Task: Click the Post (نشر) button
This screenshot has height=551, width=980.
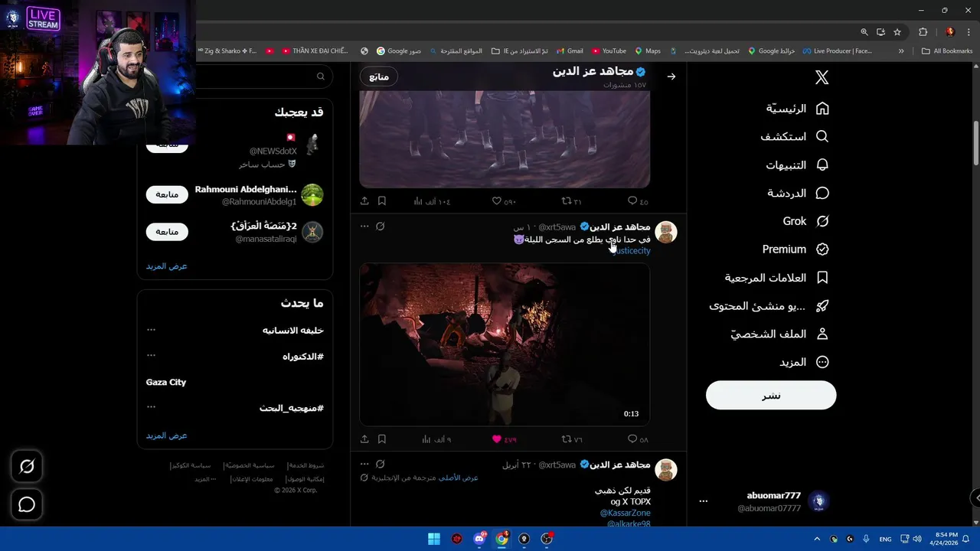Action: tap(771, 396)
